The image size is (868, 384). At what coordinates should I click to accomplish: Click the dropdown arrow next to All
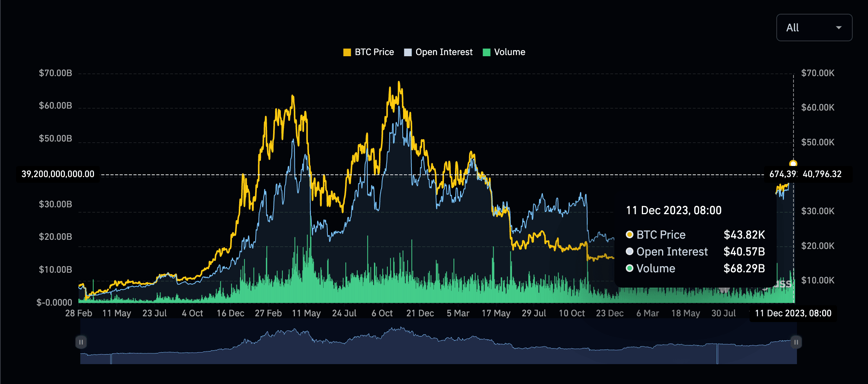point(839,28)
